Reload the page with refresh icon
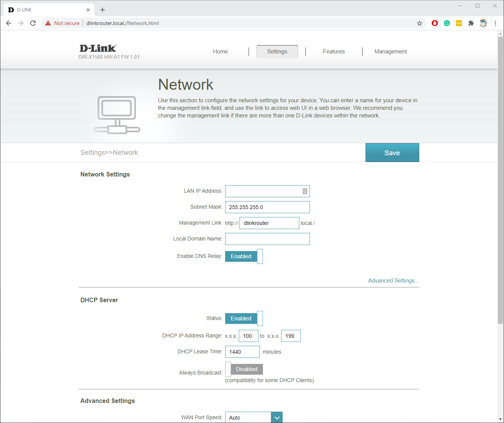 [x=33, y=23]
